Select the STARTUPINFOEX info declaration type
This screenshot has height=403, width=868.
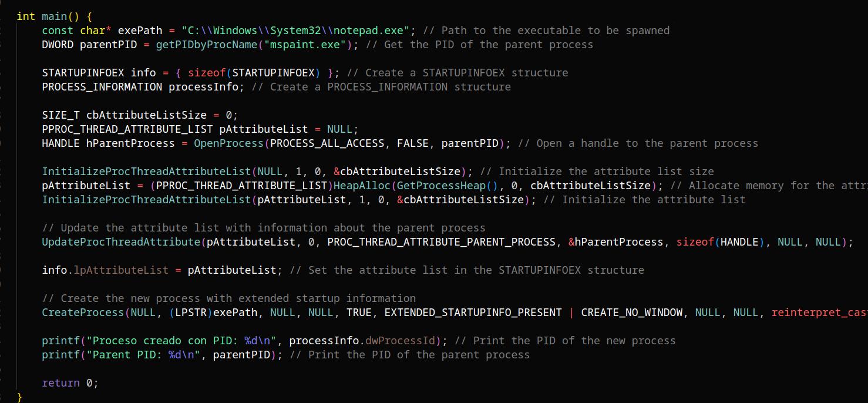(83, 72)
